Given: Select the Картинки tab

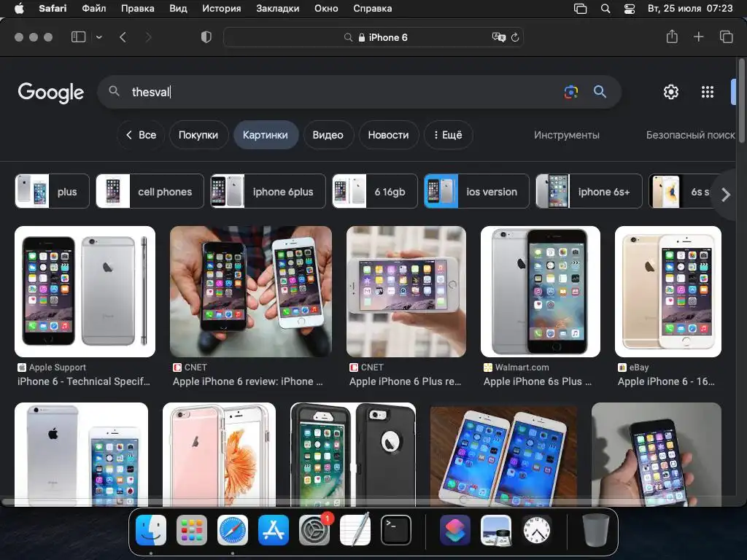Looking at the screenshot, I should 266,135.
